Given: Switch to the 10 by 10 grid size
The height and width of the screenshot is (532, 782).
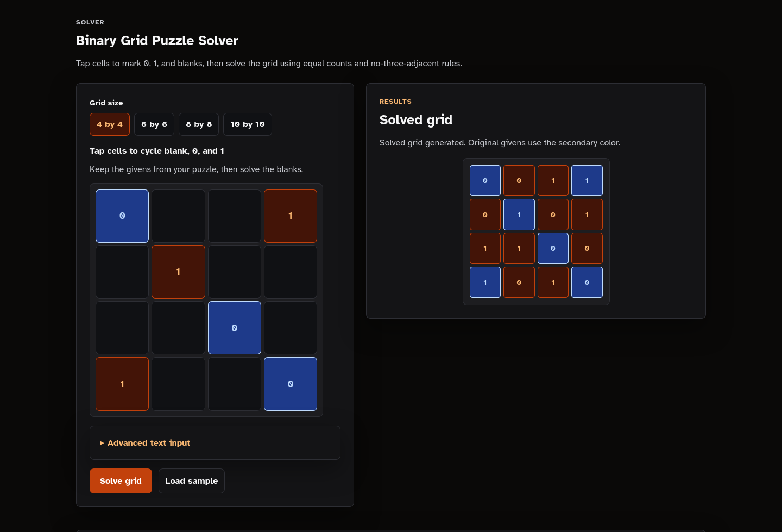Looking at the screenshot, I should tap(248, 124).
